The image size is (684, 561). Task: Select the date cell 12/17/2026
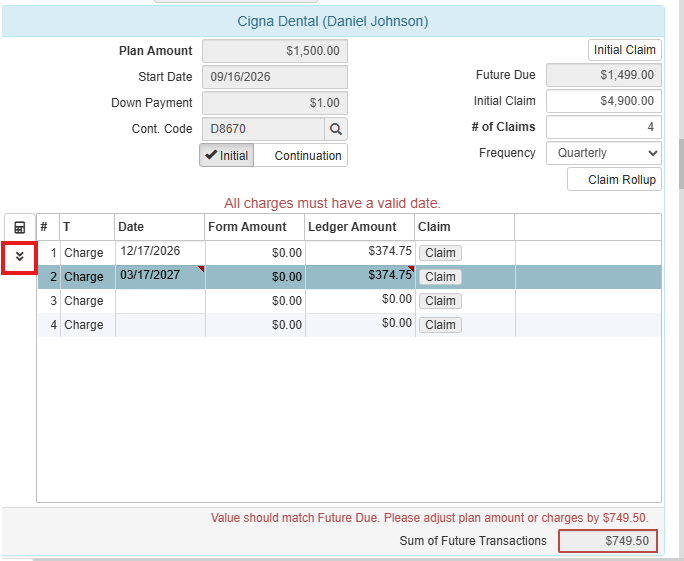[x=160, y=253]
